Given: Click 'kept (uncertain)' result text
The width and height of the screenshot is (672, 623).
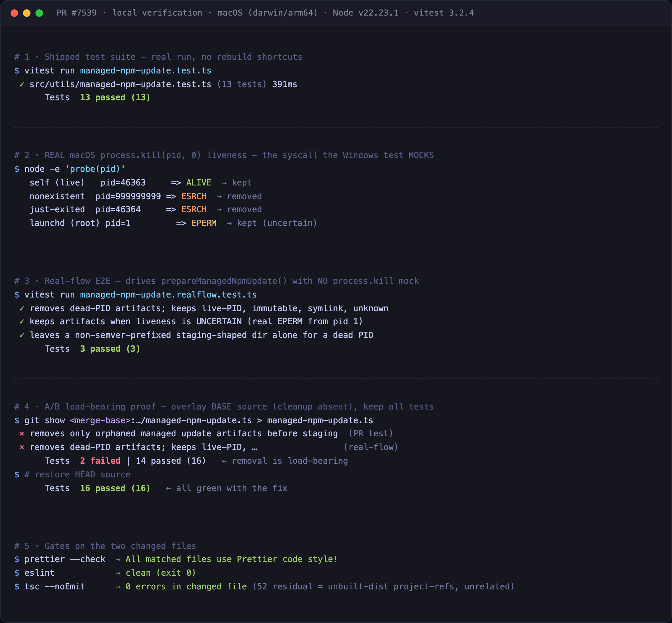Looking at the screenshot, I should click(277, 223).
